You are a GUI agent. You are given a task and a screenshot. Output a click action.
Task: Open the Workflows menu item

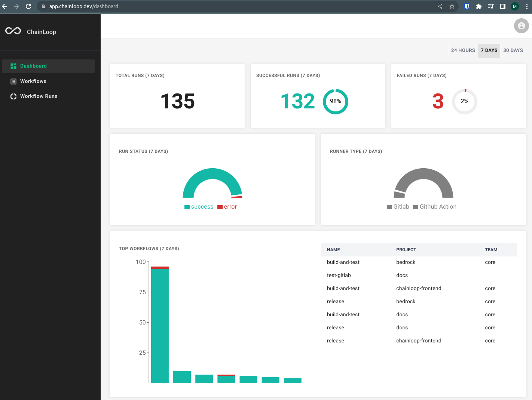coord(33,81)
